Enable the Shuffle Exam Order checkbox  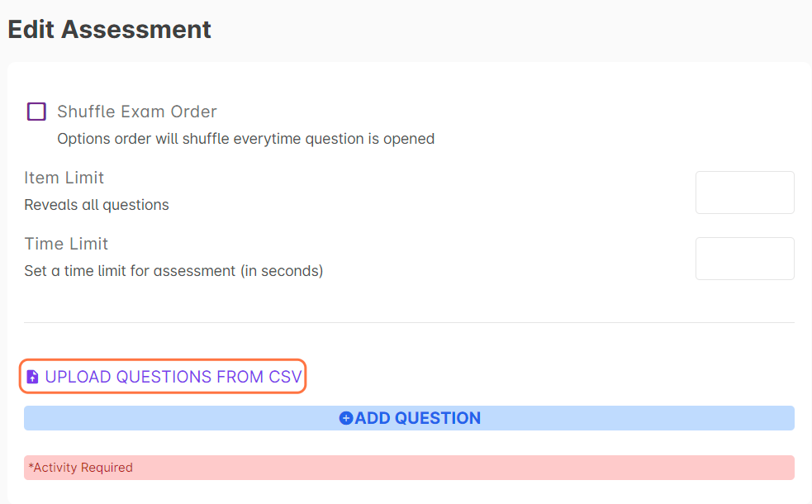(x=36, y=112)
